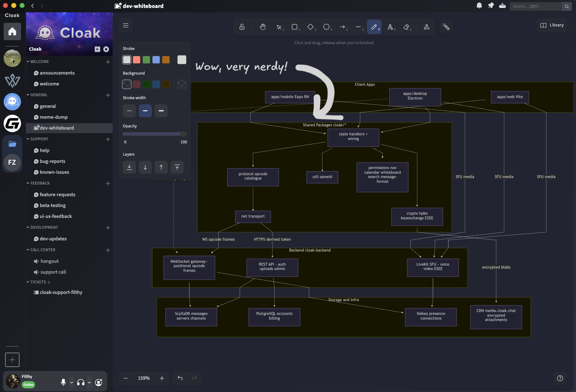Screen dimensions: 576x392
Task: Pick the blue stroke color
Action: pos(156,60)
